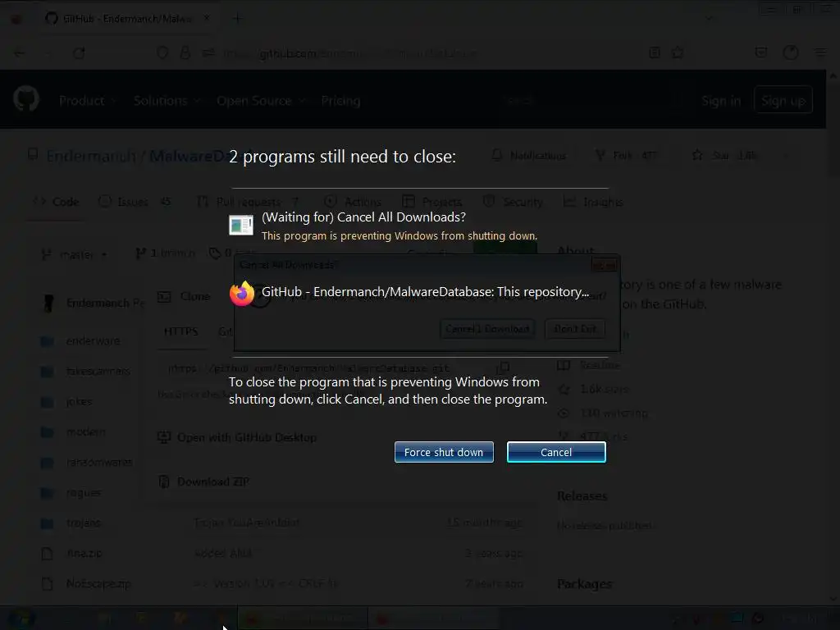Click the Windows Start orb on taskbar

pyautogui.click(x=21, y=619)
